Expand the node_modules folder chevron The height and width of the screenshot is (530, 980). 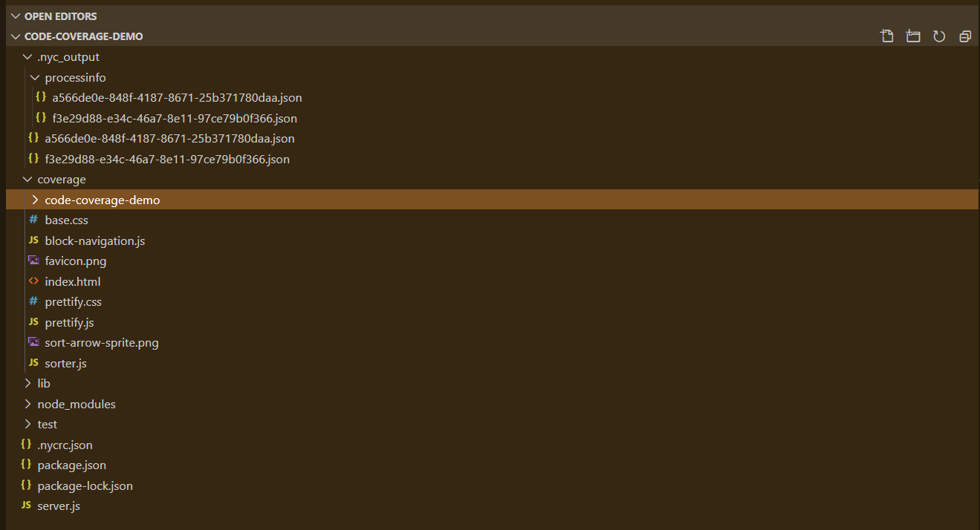click(x=28, y=404)
